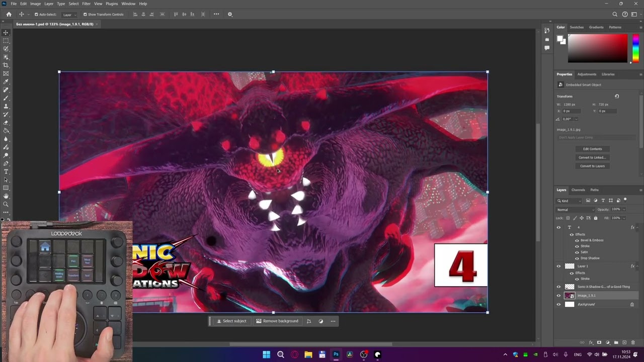Select the Blur tool
Image resolution: width=644 pixels, height=362 pixels.
(x=6, y=139)
